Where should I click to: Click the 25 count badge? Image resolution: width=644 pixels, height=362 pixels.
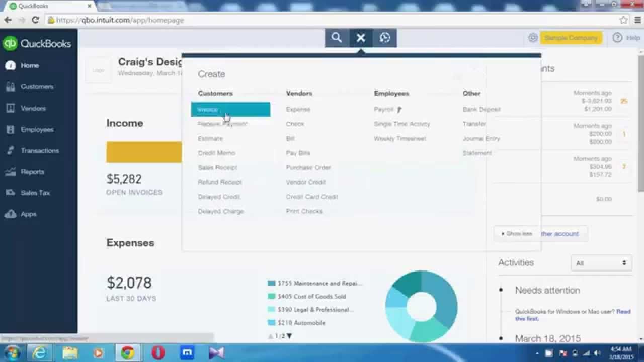click(624, 101)
